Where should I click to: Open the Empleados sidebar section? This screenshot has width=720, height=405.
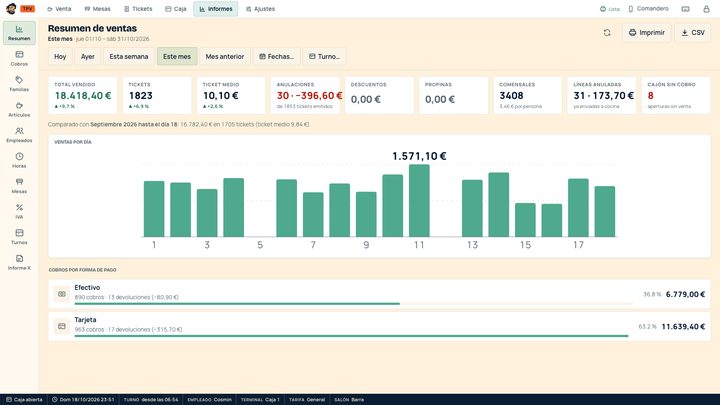pyautogui.click(x=19, y=135)
